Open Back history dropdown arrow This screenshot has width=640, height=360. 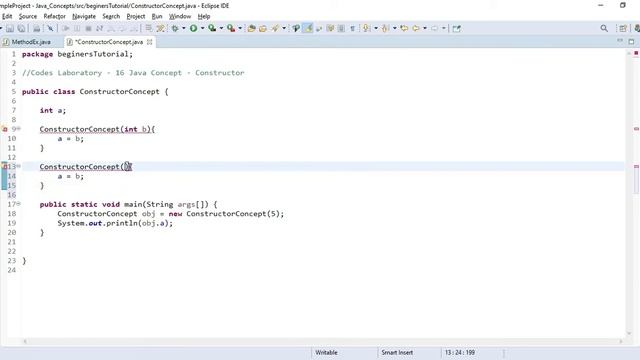[x=425, y=28]
